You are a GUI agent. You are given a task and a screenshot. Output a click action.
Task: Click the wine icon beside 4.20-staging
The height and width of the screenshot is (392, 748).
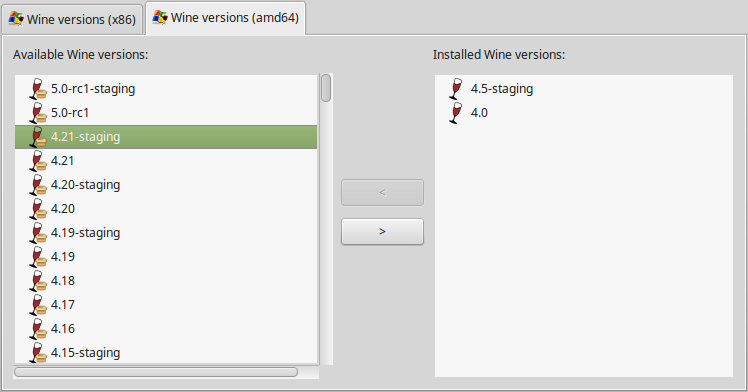click(38, 185)
